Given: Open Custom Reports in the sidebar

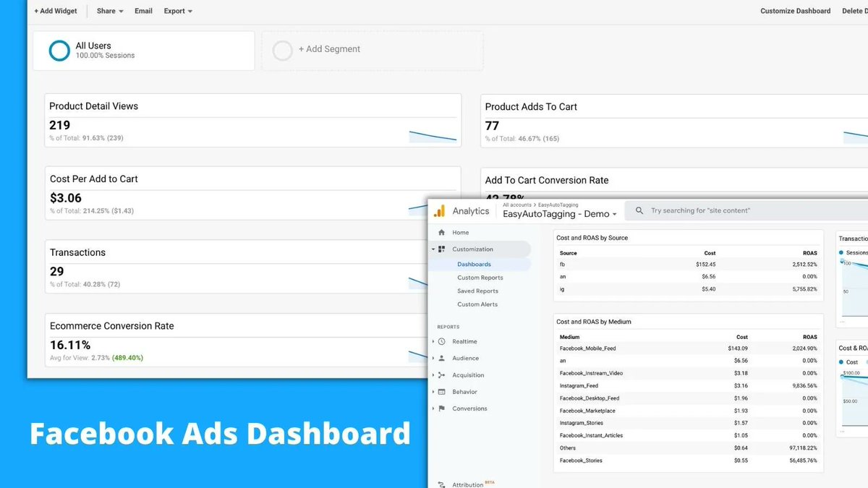Looking at the screenshot, I should [x=480, y=278].
